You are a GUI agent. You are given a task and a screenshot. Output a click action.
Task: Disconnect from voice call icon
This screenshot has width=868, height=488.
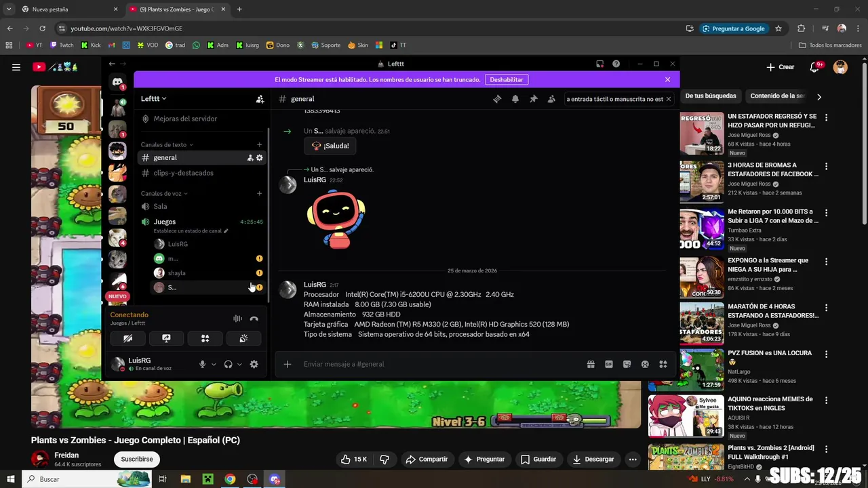[254, 319]
